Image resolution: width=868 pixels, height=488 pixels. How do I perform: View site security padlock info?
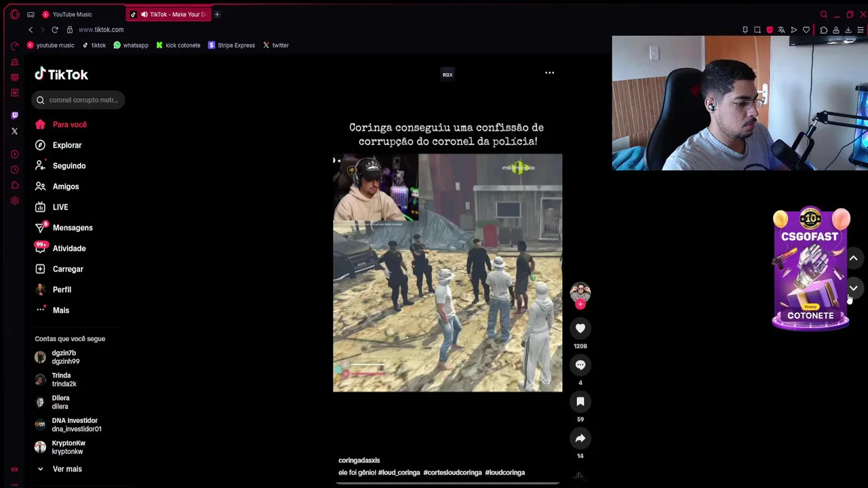click(x=69, y=30)
